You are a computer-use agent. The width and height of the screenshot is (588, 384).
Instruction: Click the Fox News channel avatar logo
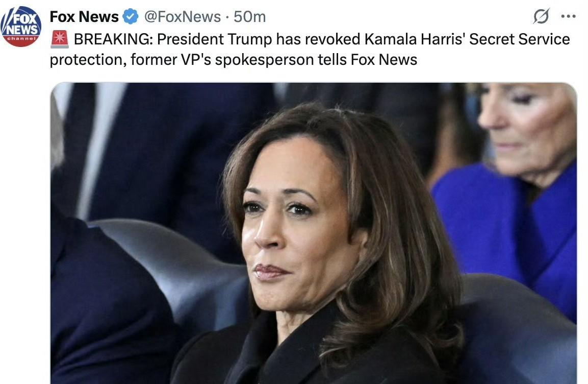tap(21, 27)
